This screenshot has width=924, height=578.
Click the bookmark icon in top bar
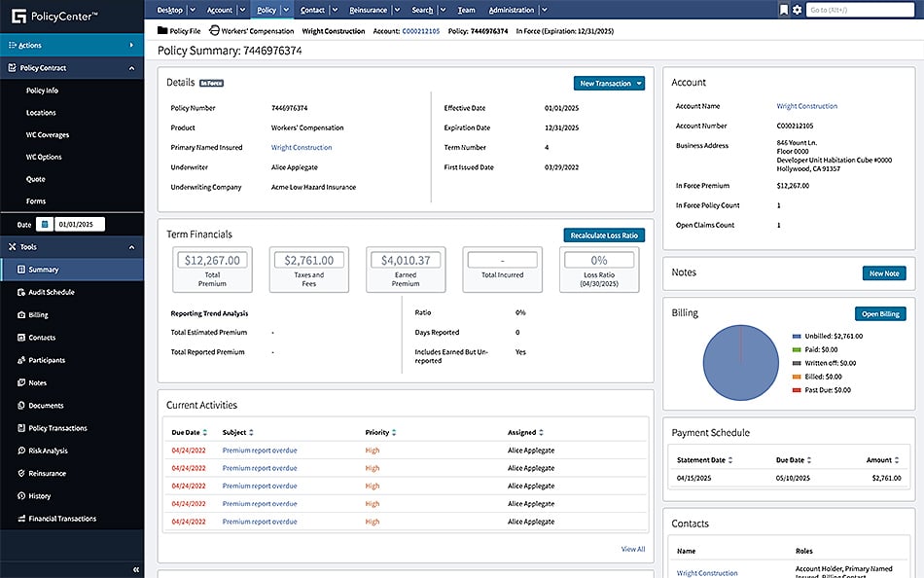(x=784, y=10)
